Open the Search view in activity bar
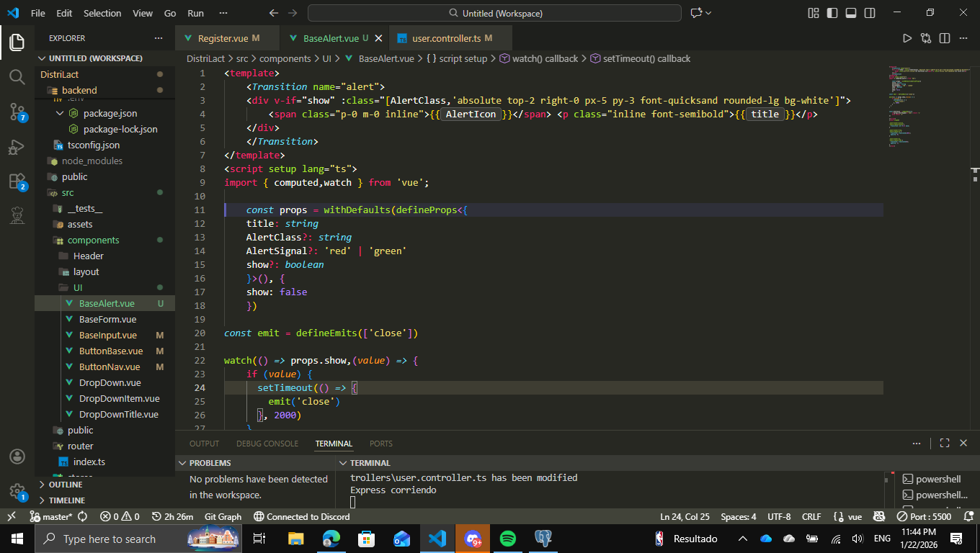 (x=17, y=77)
